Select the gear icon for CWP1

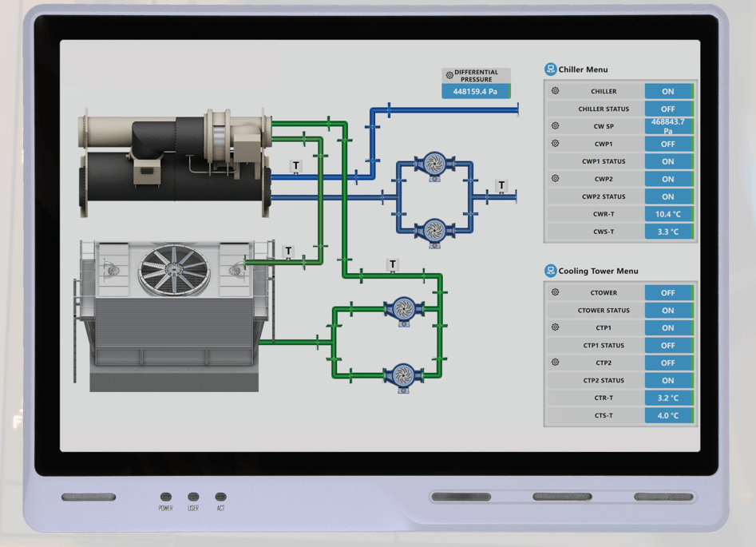coord(556,144)
